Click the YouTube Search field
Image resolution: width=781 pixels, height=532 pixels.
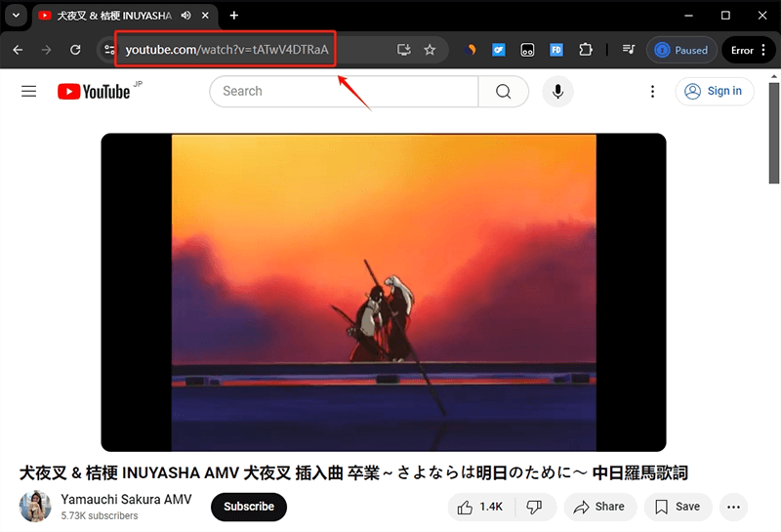(344, 91)
